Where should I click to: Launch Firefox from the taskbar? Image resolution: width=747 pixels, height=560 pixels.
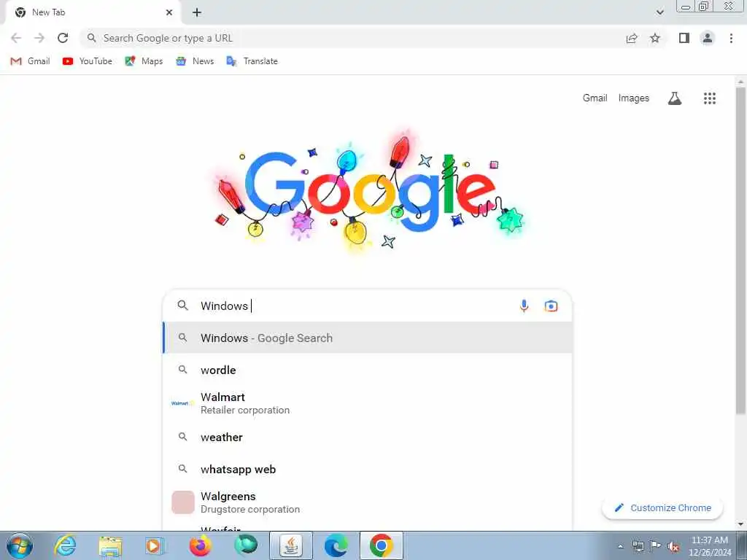(x=201, y=545)
